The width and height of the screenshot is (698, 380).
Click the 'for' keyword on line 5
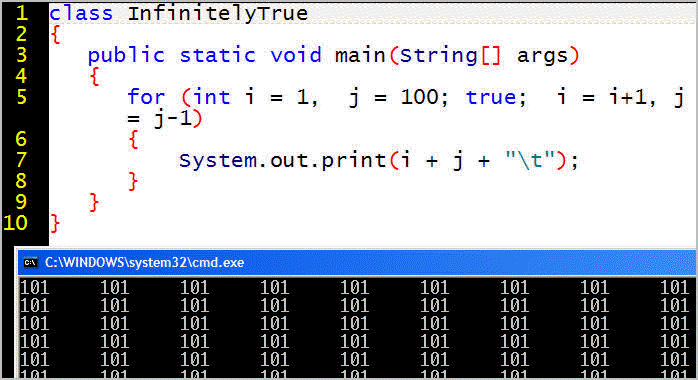[146, 97]
